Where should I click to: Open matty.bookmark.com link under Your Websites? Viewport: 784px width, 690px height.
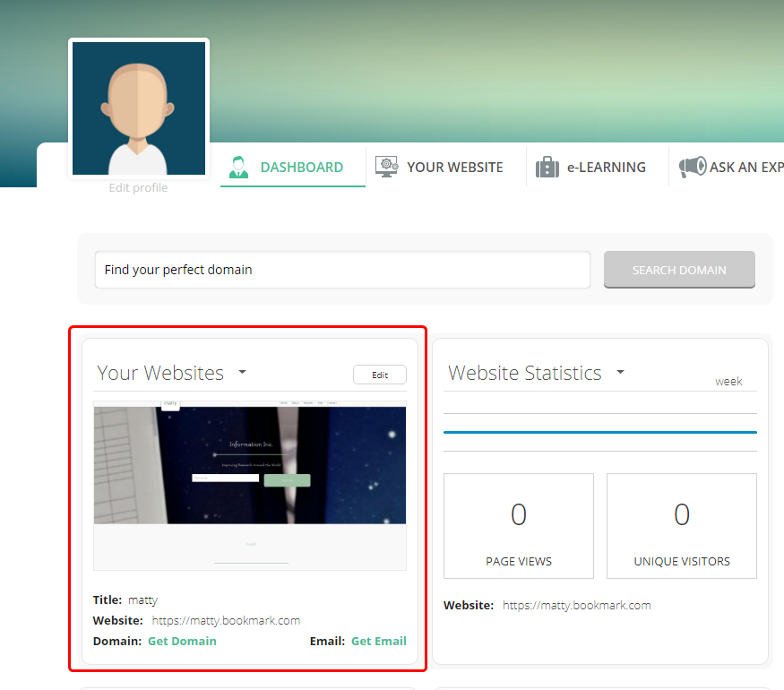[x=226, y=621]
